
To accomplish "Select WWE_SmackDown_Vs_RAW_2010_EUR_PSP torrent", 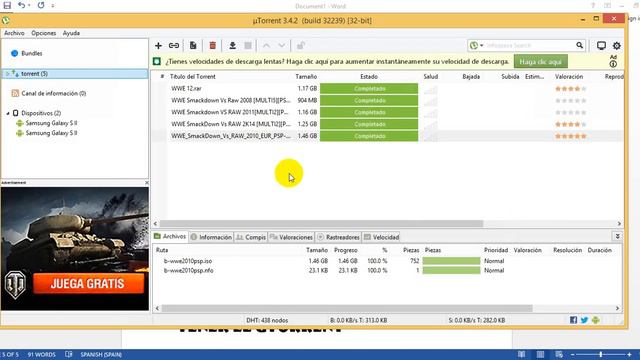I will [387, 136].
